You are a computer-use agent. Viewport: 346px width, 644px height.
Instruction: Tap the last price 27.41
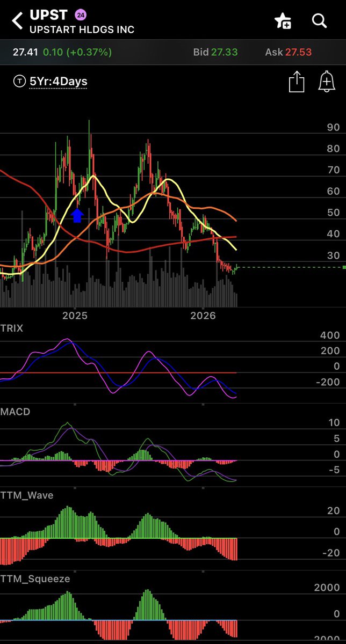(x=25, y=52)
